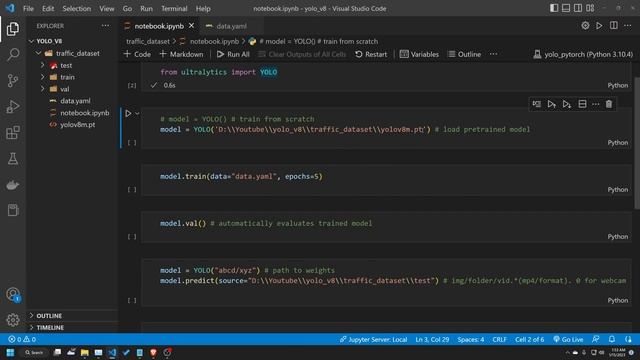Click the run icon in editor title bar
Image resolution: width=640 pixels, height=360 pixels.
pos(599,26)
